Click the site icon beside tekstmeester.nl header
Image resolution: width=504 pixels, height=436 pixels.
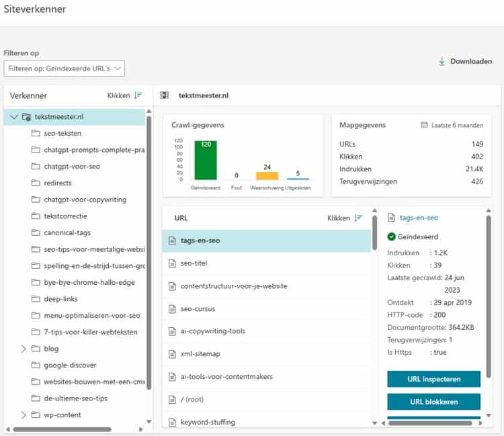point(164,95)
